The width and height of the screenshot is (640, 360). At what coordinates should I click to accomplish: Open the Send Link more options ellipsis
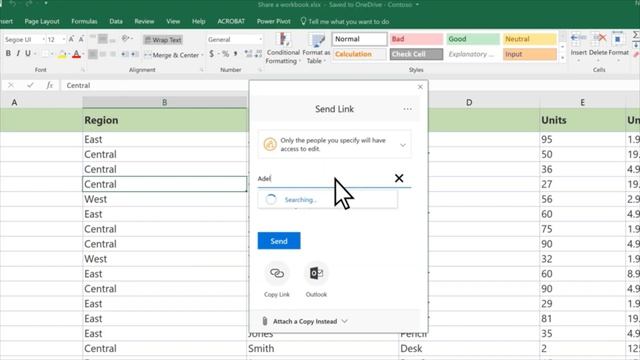407,109
